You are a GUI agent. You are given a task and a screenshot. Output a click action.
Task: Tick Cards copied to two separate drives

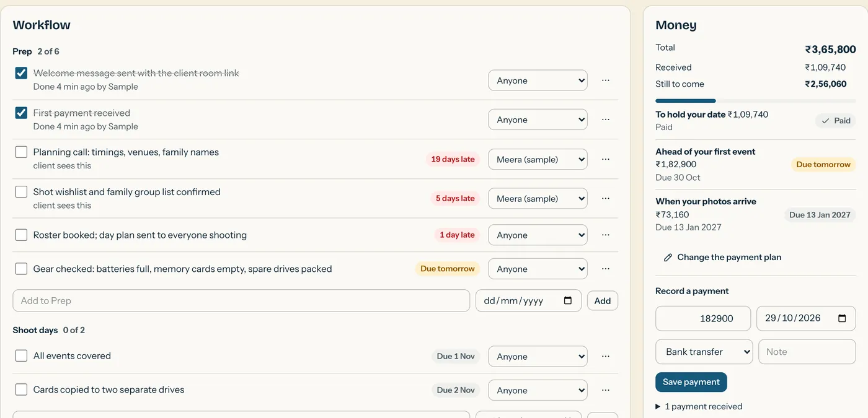21,390
